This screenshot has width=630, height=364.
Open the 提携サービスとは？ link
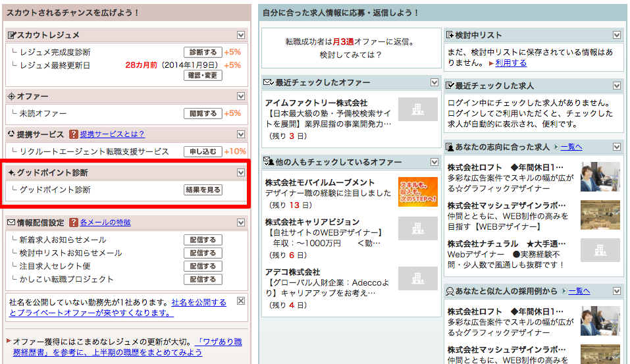[112, 134]
